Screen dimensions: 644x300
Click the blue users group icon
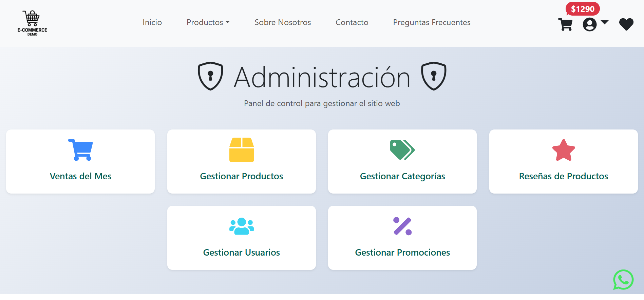[241, 226]
